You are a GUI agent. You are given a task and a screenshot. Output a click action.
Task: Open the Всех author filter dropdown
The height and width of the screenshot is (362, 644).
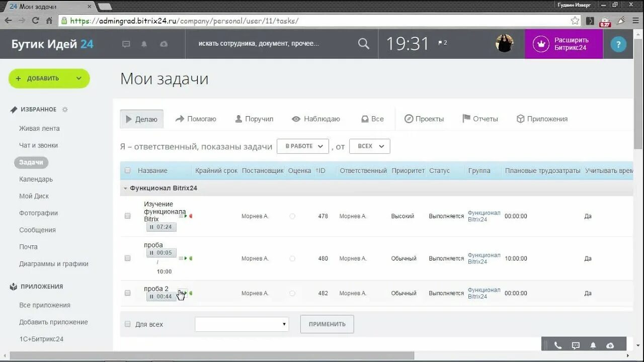tap(369, 146)
